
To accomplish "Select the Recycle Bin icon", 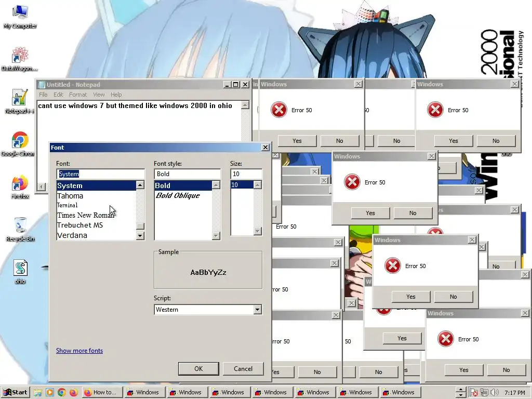I will coord(20,229).
